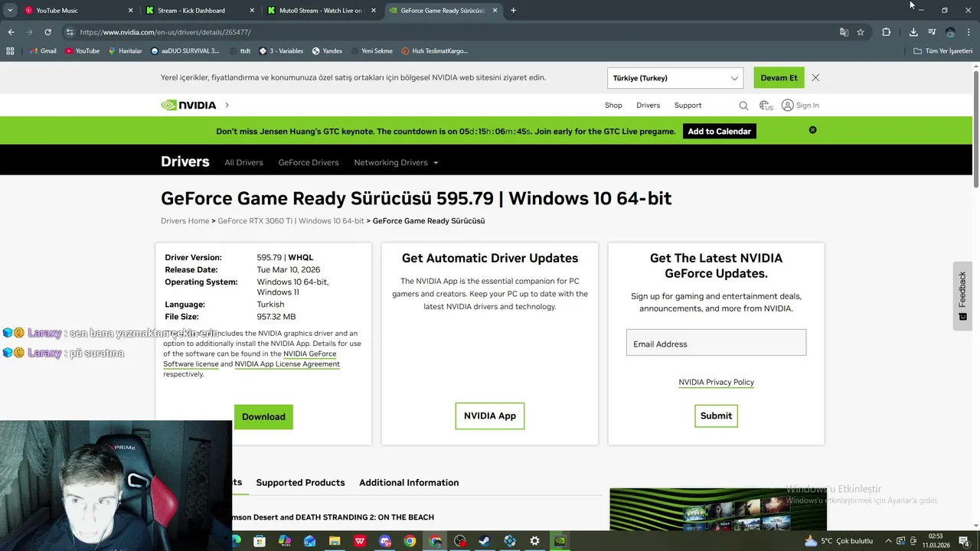Click the Submit button
The width and height of the screenshot is (980, 551).
[x=716, y=416]
